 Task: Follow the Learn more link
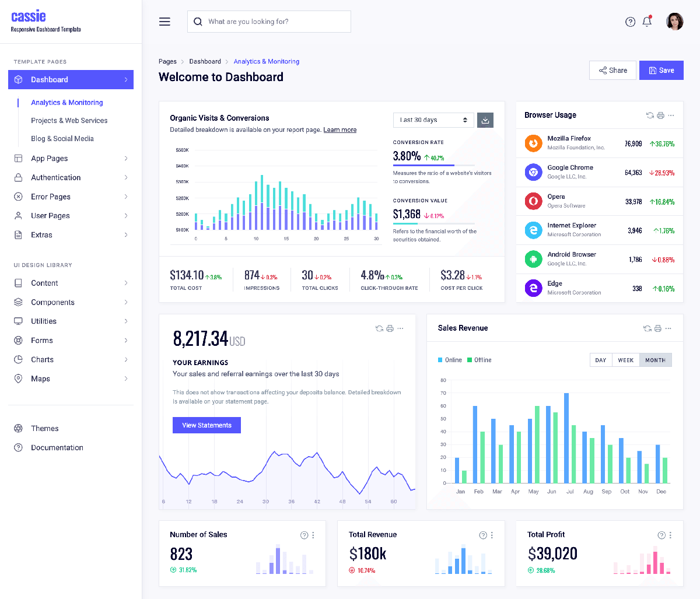coord(339,130)
